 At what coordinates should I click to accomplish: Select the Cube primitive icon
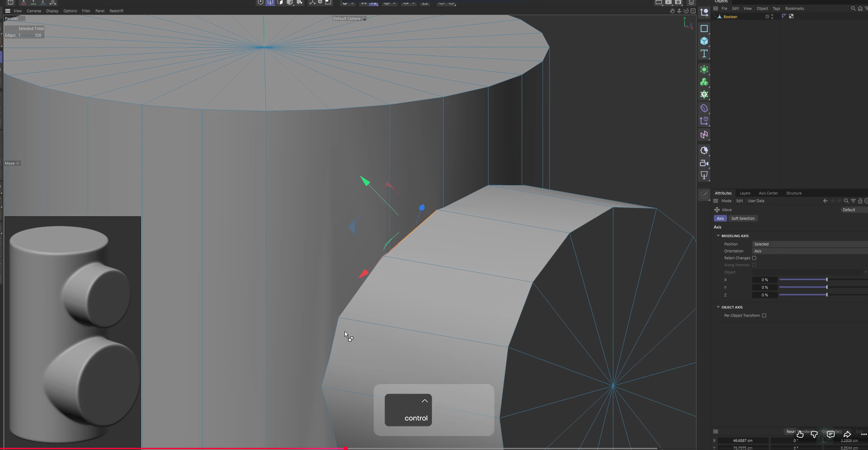[x=704, y=41]
